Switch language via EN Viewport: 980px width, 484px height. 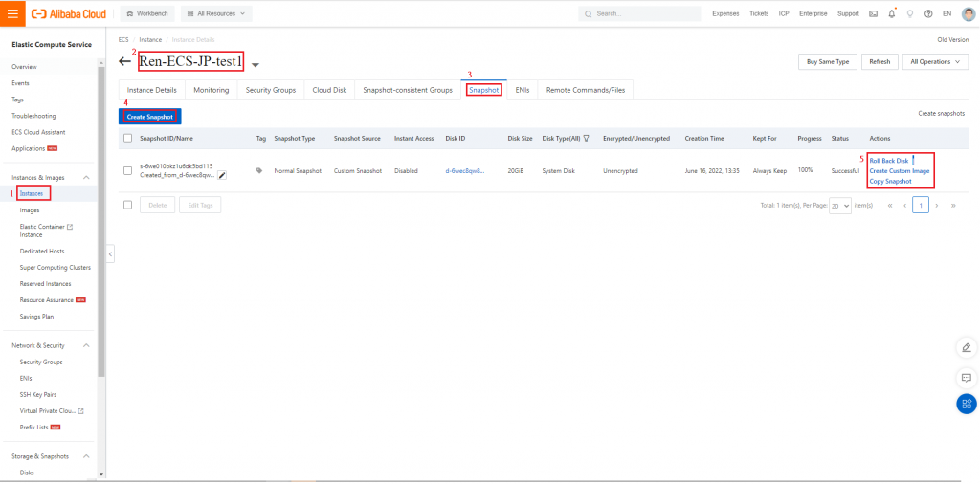[947, 13]
